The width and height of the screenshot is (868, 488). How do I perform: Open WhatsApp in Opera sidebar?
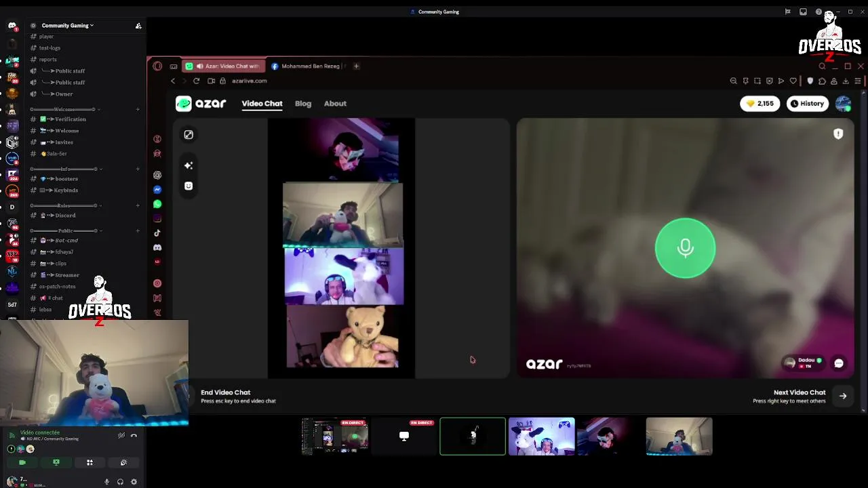tap(157, 204)
